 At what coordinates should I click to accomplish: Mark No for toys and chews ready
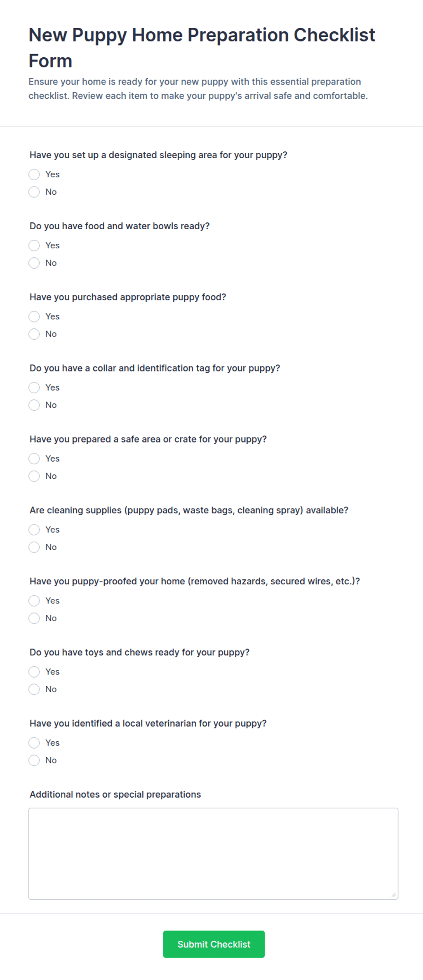(34, 689)
